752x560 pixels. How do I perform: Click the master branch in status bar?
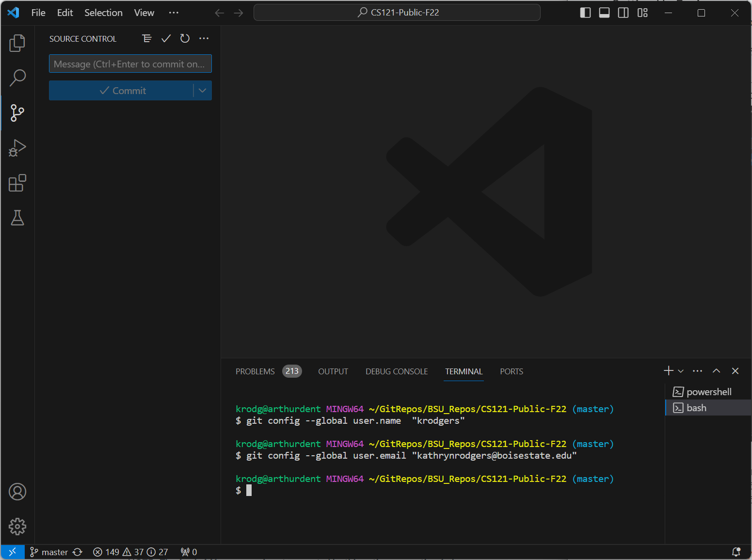pos(49,552)
